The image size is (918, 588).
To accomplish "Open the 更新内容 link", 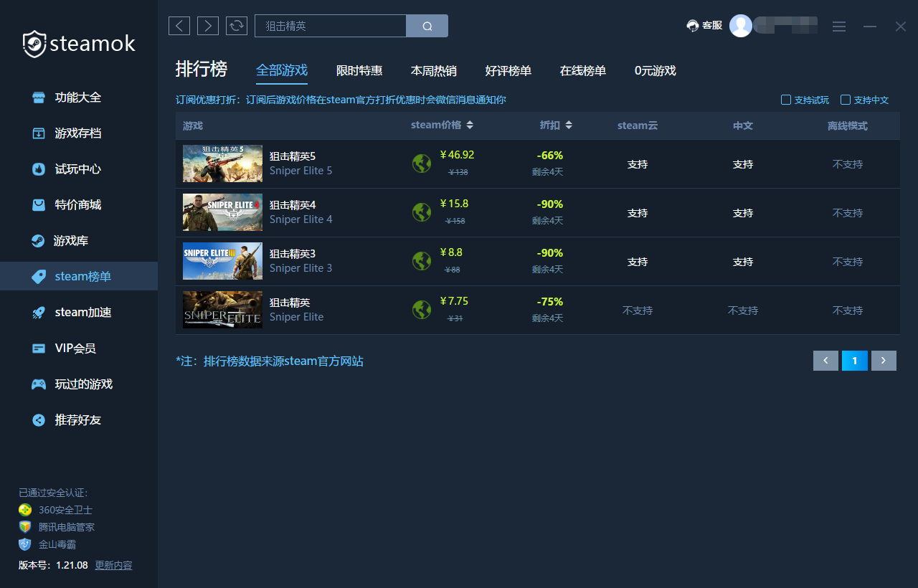I will click(113, 565).
